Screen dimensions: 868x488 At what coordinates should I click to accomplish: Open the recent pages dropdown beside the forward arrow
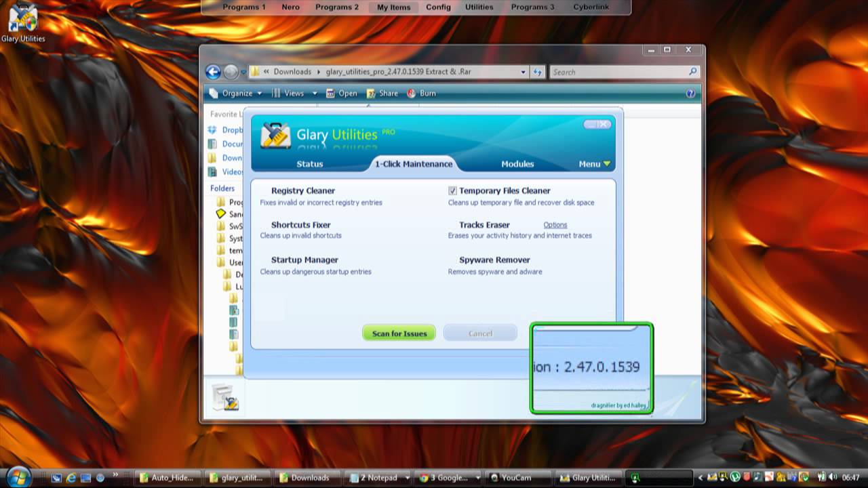tap(243, 72)
